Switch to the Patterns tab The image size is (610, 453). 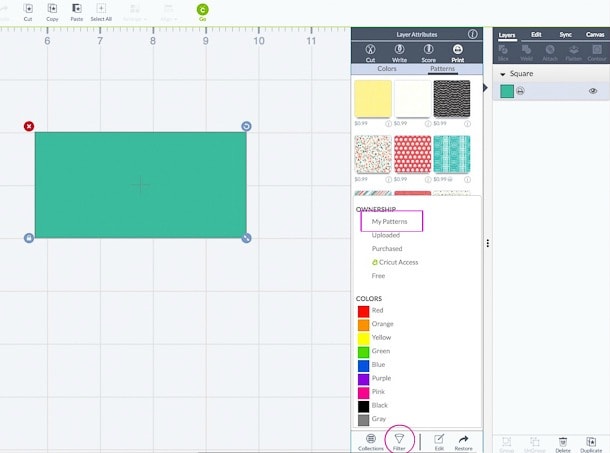point(442,68)
